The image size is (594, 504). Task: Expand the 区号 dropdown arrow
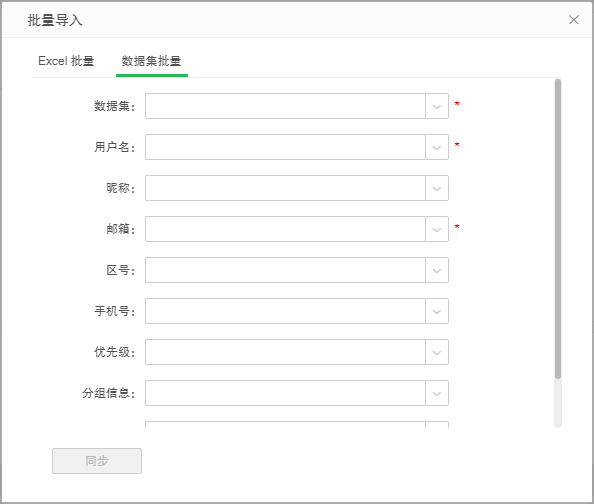(x=437, y=270)
